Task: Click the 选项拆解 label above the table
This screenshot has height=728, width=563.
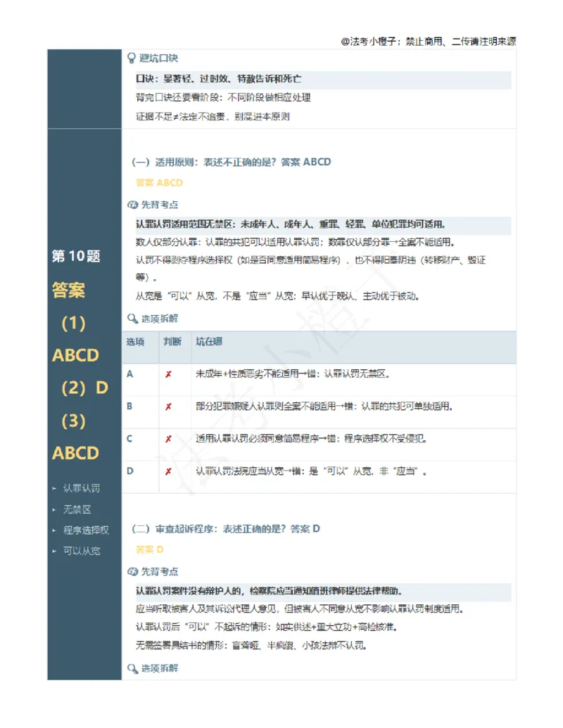Action: pyautogui.click(x=159, y=319)
